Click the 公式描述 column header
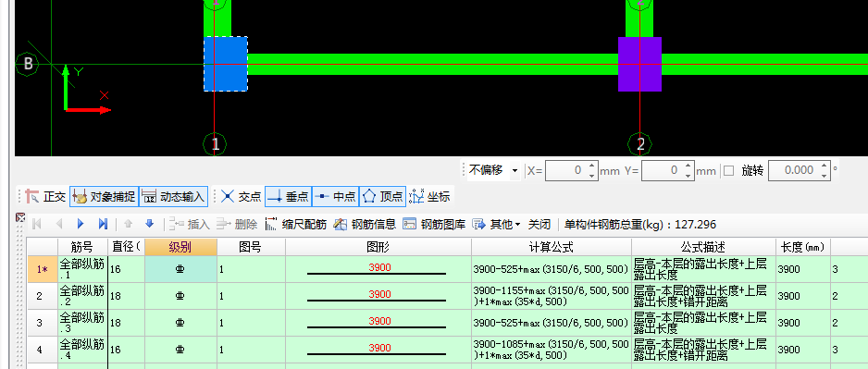Screen dimensions: 868x369 [703, 247]
